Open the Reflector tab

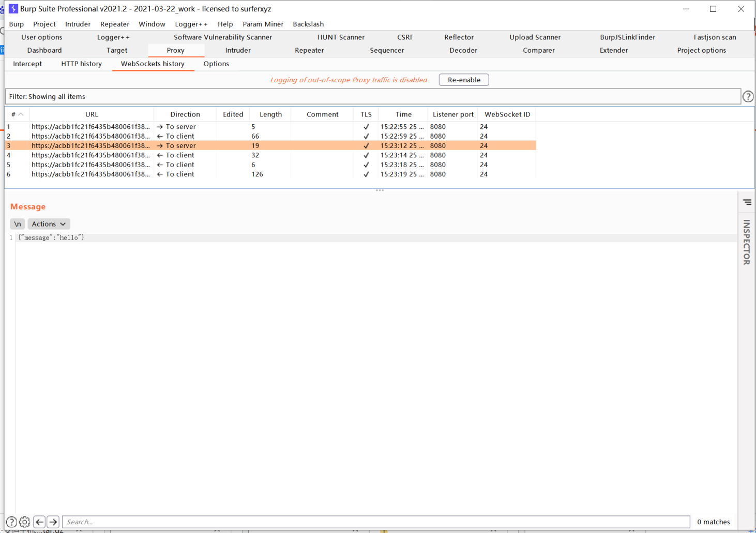(459, 37)
